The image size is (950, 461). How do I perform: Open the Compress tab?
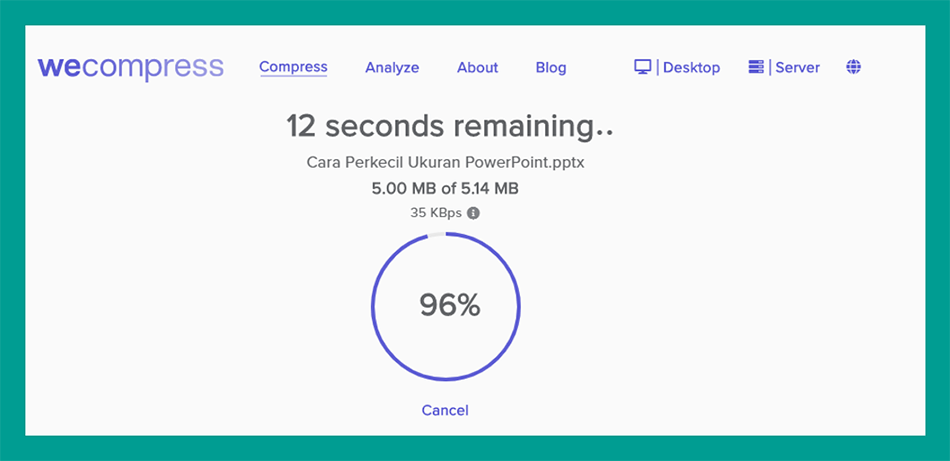pyautogui.click(x=293, y=67)
